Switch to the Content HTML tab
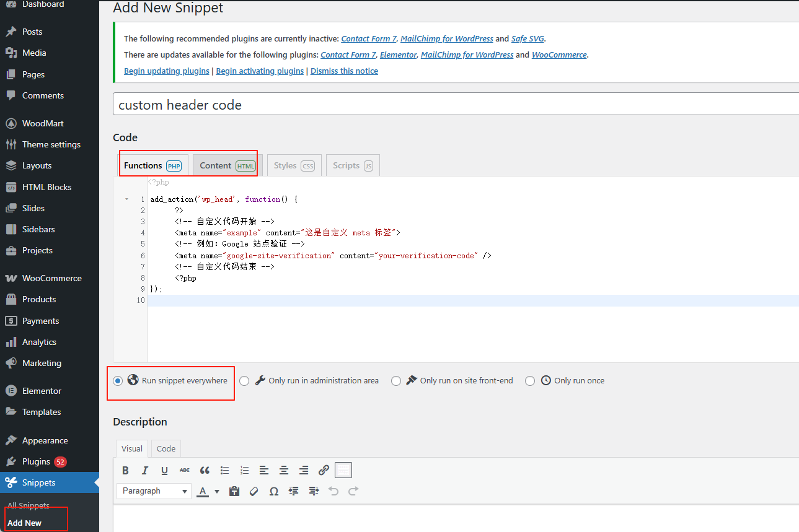799x532 pixels. (224, 165)
